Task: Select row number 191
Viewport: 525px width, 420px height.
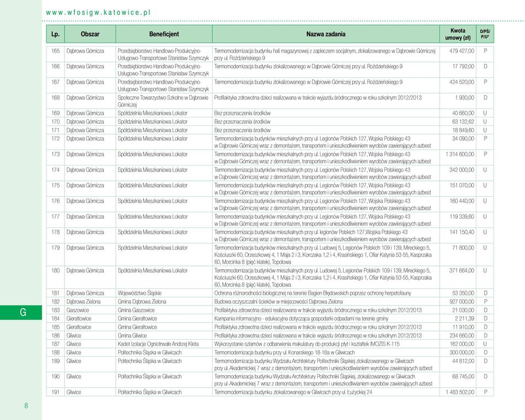Action: pyautogui.click(x=55, y=392)
